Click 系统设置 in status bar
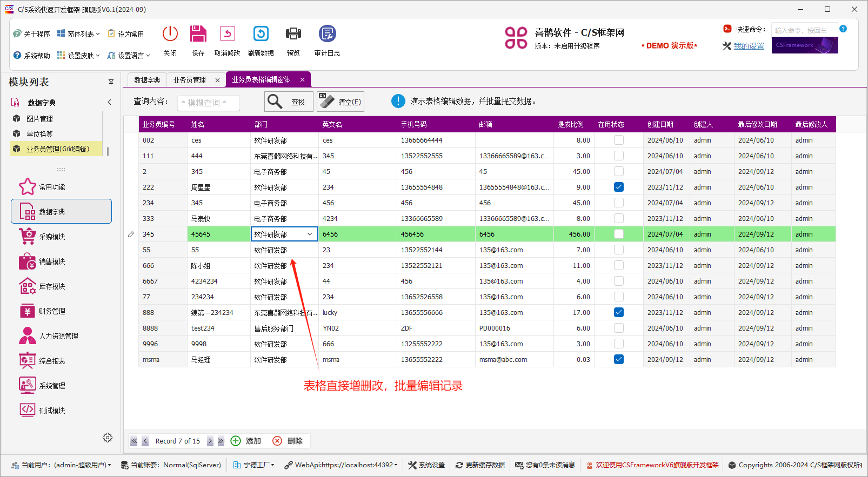Screen dimensions: 868x477 point(426,465)
